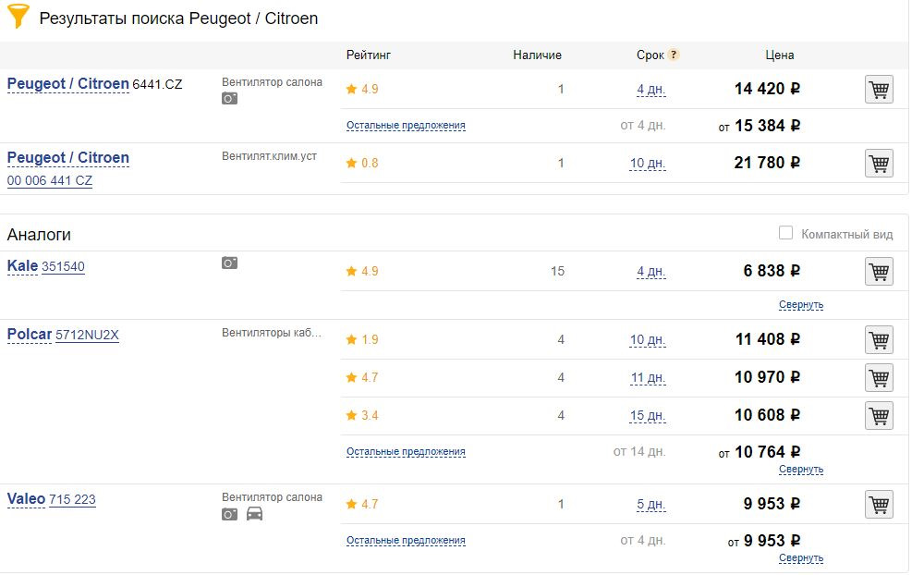Add Polcar offer priced 10 970 ₽ to cart
This screenshot has width=924, height=575.
click(x=879, y=378)
